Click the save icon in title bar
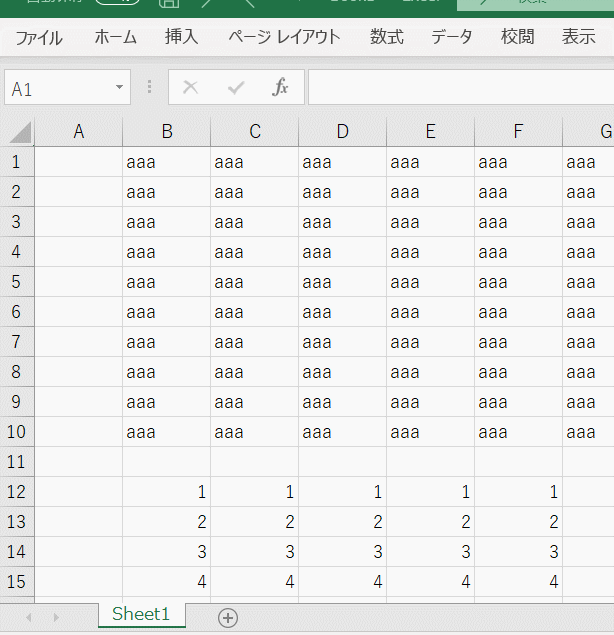 [169, 3]
